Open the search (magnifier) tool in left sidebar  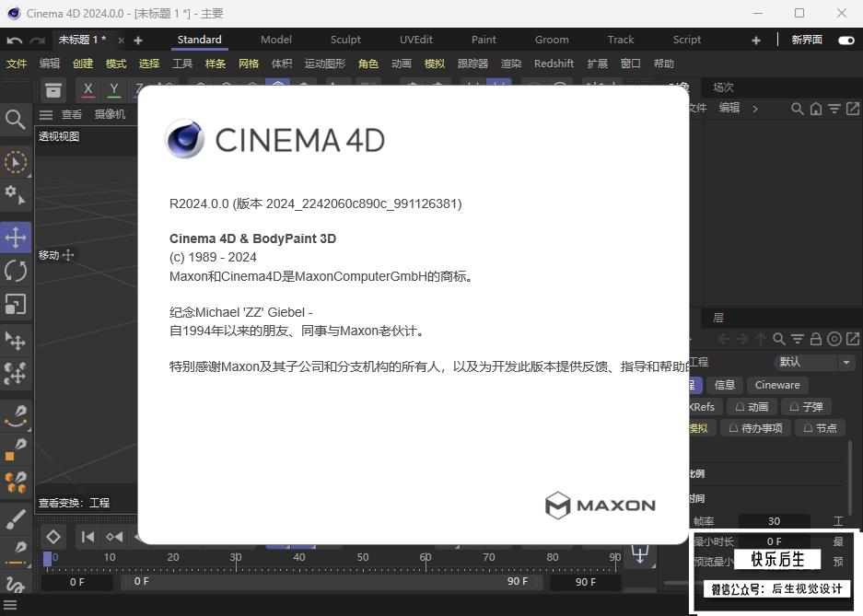click(x=15, y=118)
